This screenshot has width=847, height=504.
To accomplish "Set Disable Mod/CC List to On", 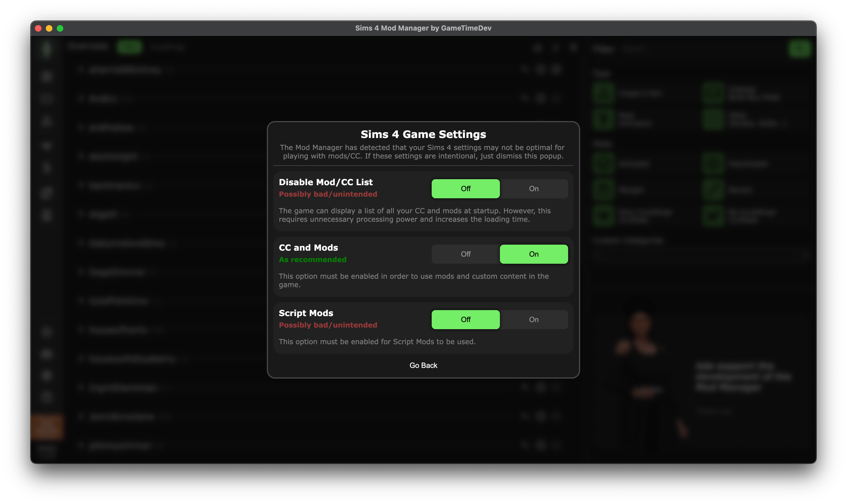I will (534, 188).
